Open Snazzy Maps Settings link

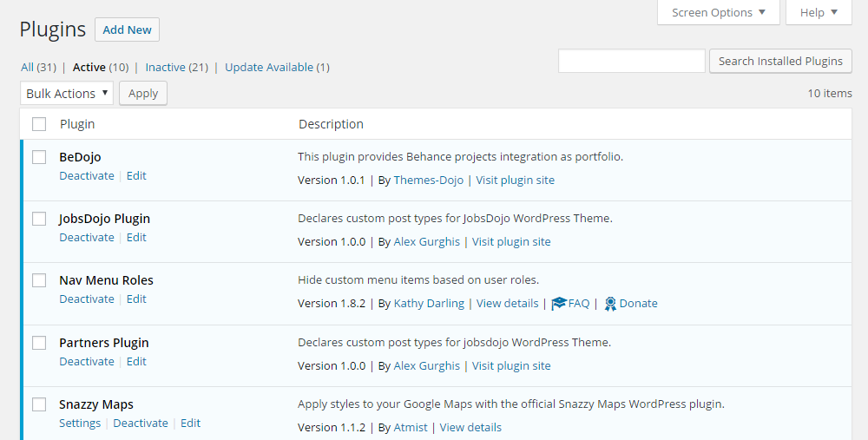[80, 424]
